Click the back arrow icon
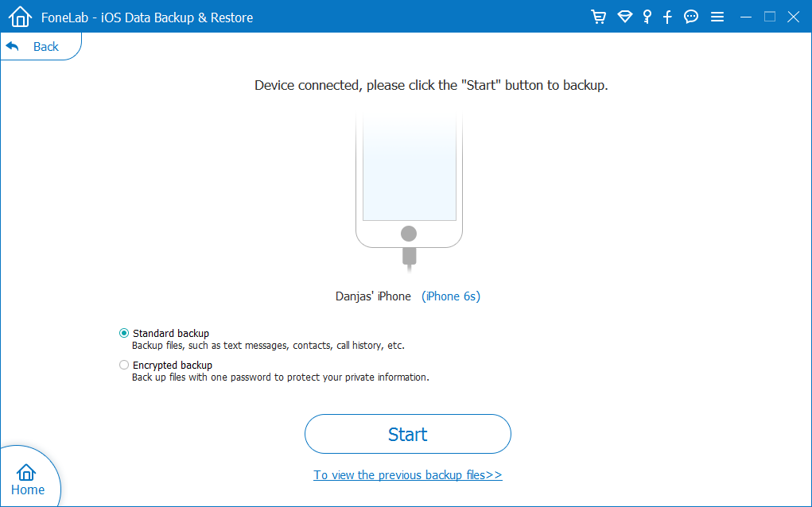The image size is (812, 507). pyautogui.click(x=13, y=47)
